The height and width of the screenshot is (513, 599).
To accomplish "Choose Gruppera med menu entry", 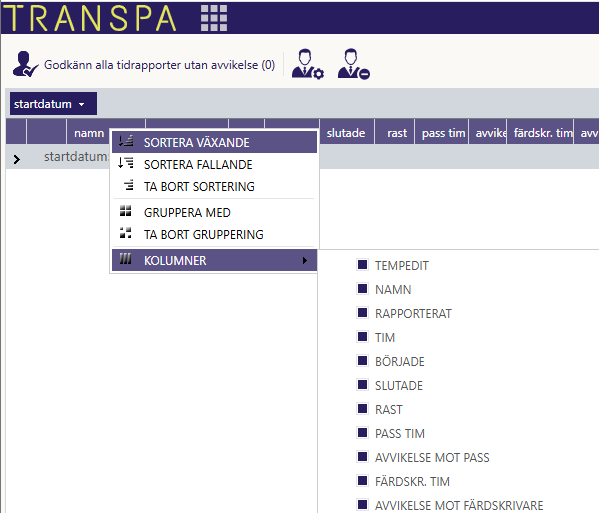I will (214, 212).
